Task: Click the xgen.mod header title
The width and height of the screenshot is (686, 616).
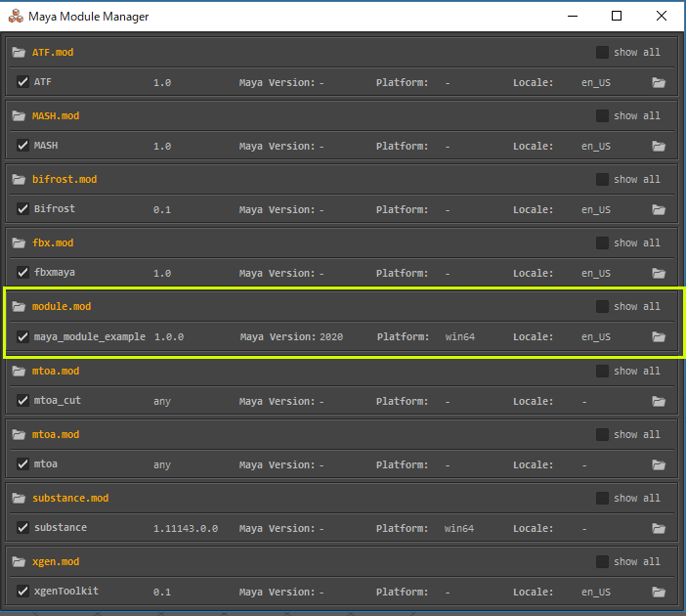Action: pos(56,562)
